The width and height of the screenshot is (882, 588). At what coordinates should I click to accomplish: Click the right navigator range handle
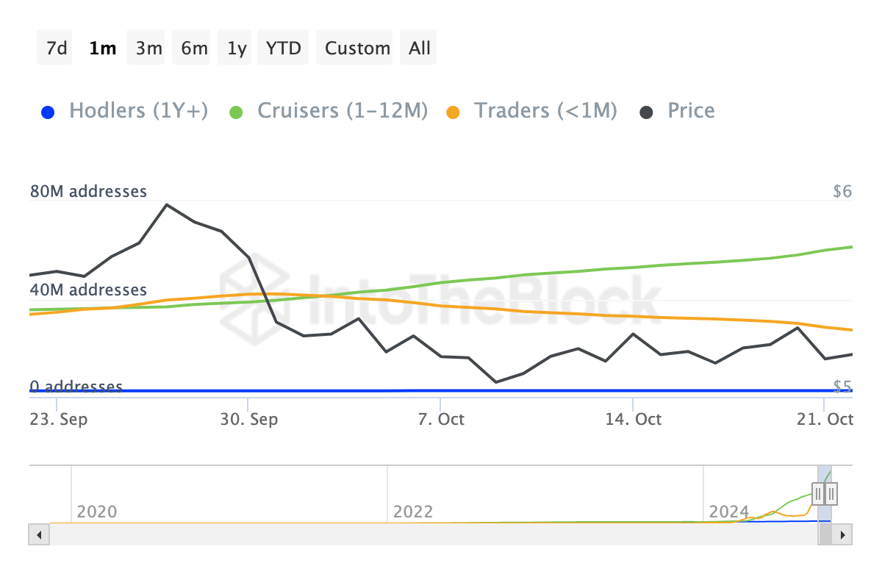[x=831, y=493]
